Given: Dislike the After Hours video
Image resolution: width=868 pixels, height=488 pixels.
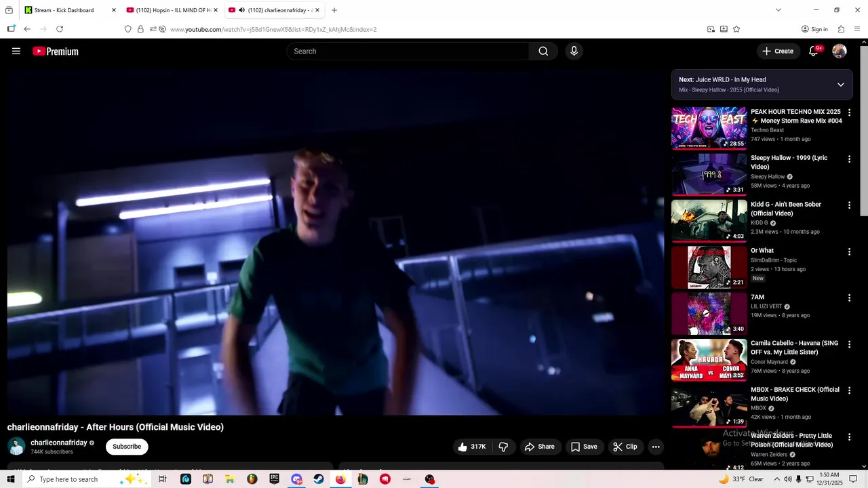Looking at the screenshot, I should [x=503, y=447].
